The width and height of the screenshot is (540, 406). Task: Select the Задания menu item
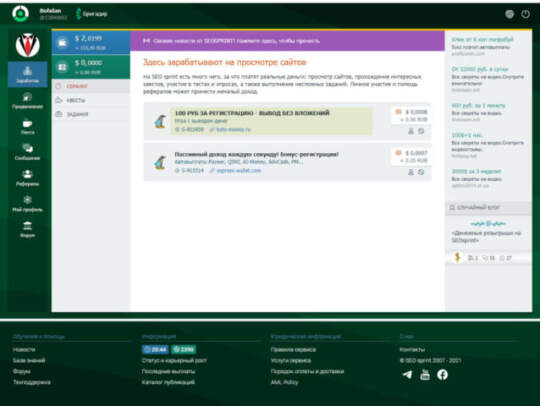click(x=91, y=114)
